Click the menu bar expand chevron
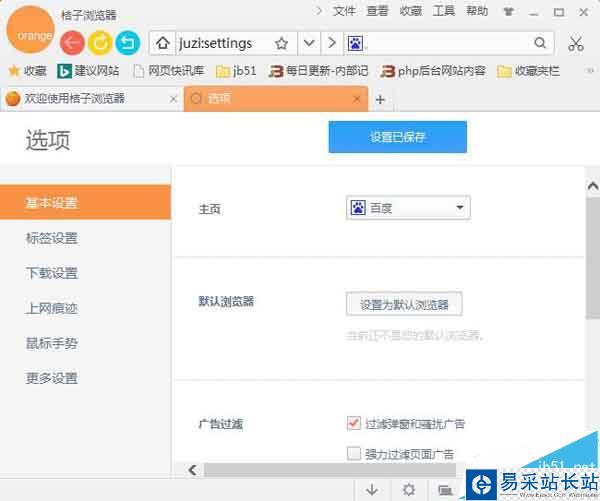This screenshot has height=501, width=600. (x=318, y=11)
